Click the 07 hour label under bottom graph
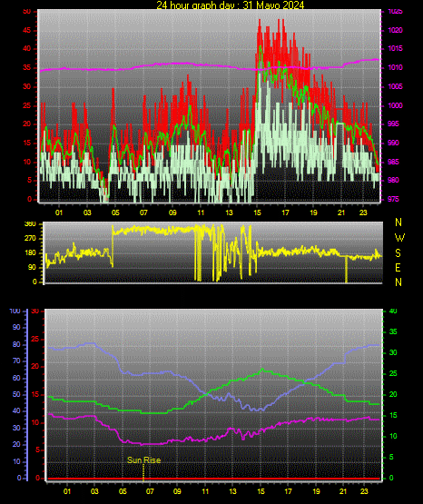The image size is (423, 504). tap(150, 491)
